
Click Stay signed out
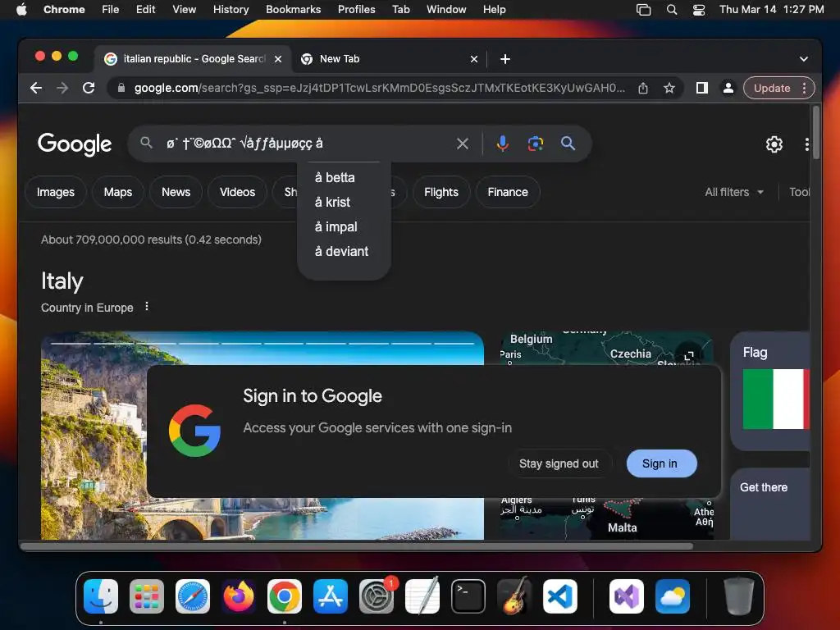pos(559,463)
